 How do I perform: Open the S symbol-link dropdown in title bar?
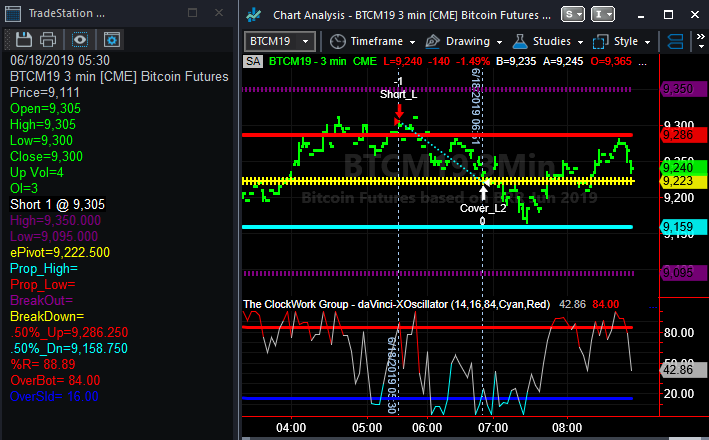coord(573,14)
